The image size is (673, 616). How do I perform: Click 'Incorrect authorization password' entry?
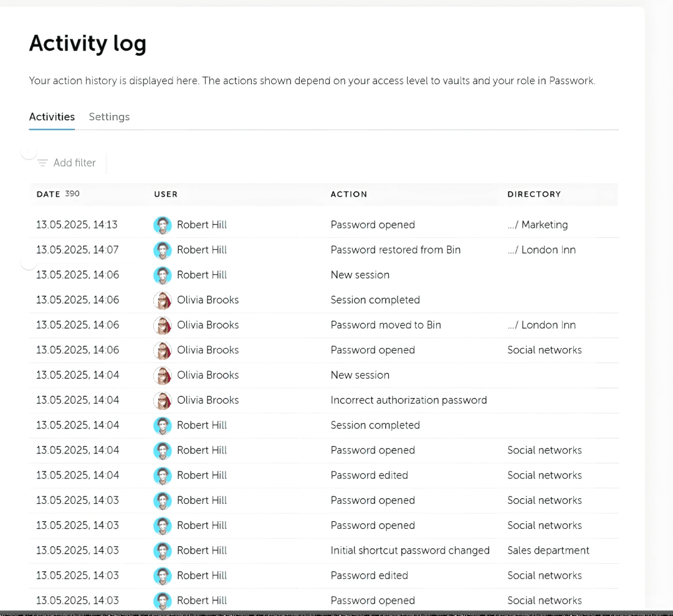tap(409, 400)
